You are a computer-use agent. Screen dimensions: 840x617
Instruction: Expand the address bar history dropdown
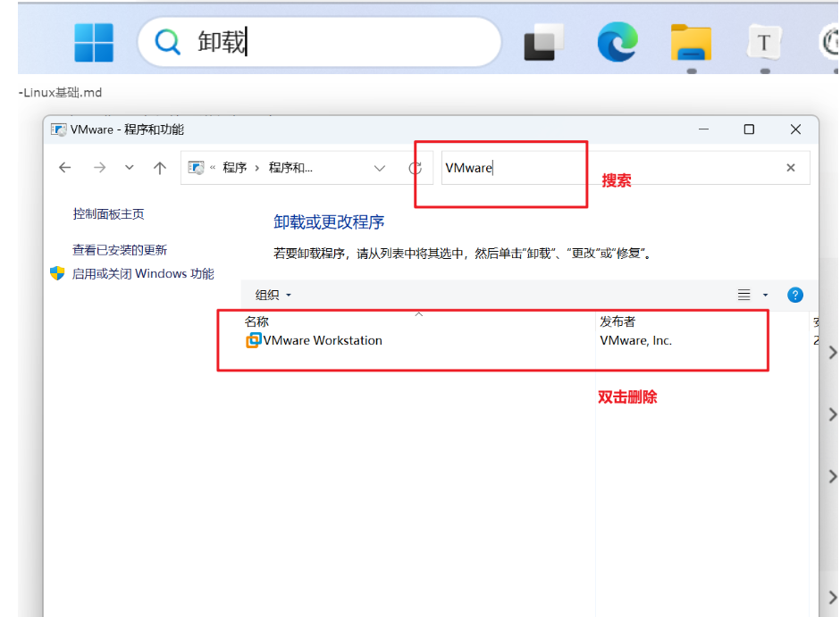click(380, 169)
